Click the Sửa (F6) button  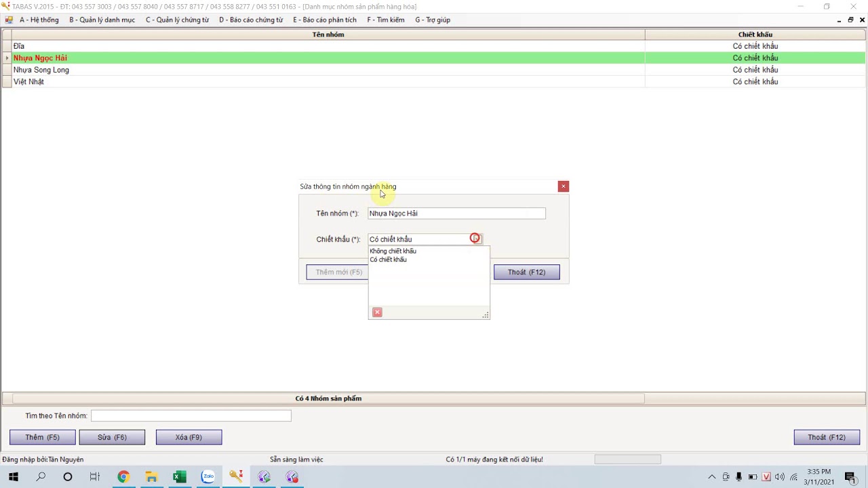tap(112, 437)
